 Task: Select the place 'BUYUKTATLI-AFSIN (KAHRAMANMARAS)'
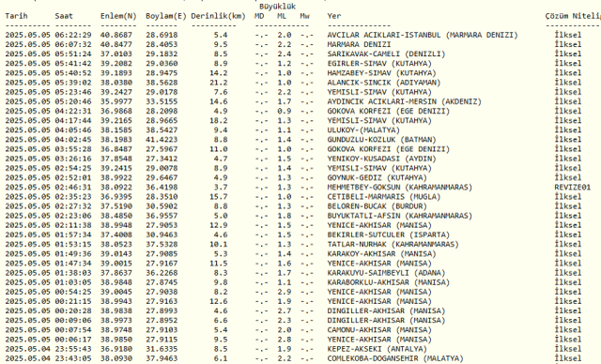point(400,217)
